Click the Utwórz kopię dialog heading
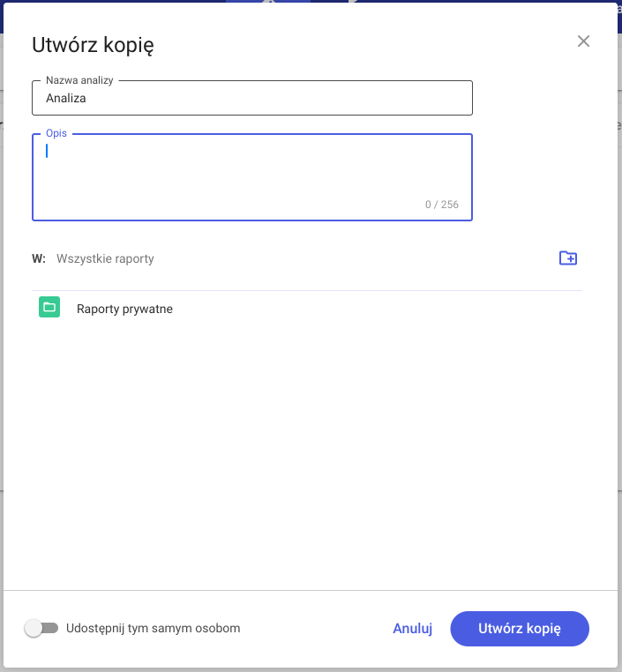The image size is (622, 672). click(x=93, y=45)
